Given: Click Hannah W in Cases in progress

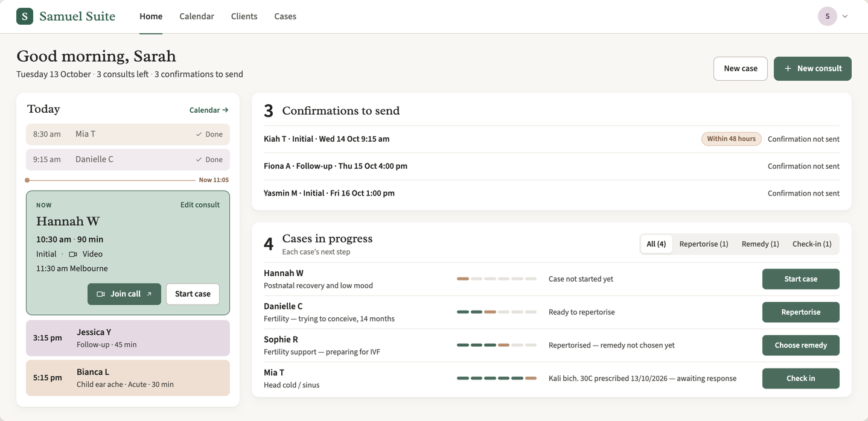Looking at the screenshot, I should click(x=284, y=273).
